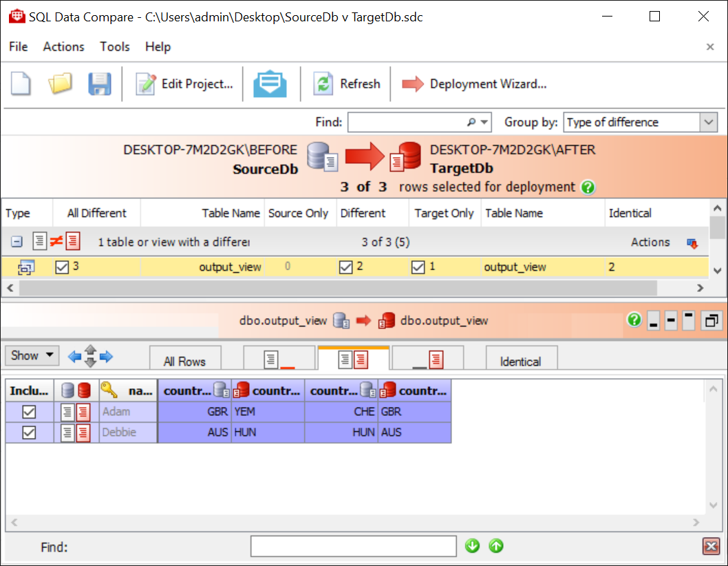
Task: Open the Tools menu
Action: (115, 46)
